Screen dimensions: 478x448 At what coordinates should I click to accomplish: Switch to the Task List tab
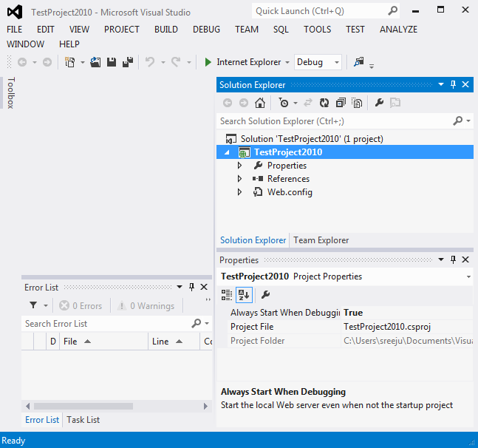[83, 420]
